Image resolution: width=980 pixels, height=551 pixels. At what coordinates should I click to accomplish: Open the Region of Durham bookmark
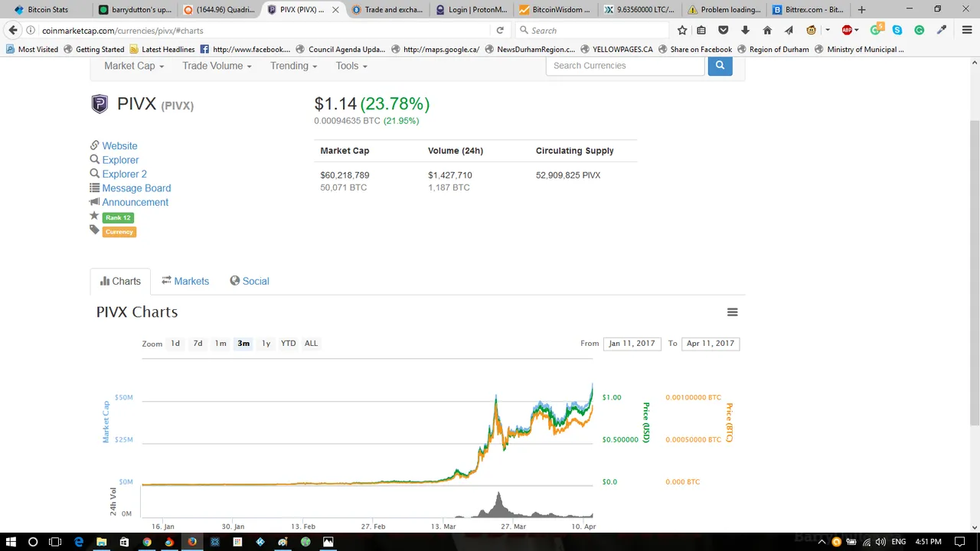[x=773, y=49]
